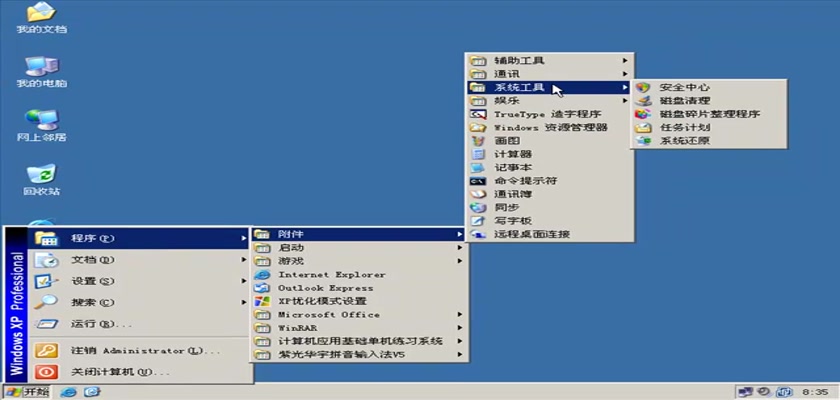Click the 远程桌面连接 label
The image size is (840, 400).
532,234
